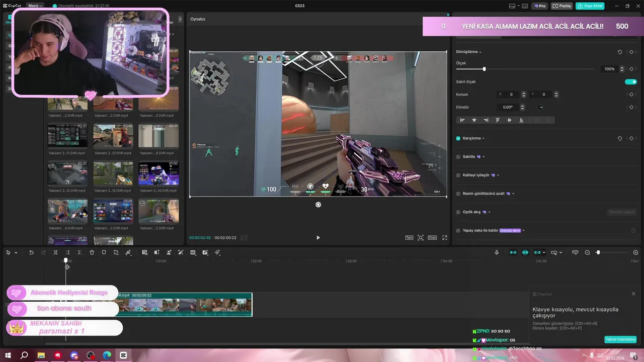Click the Dışa Aktar export button

coord(590,6)
